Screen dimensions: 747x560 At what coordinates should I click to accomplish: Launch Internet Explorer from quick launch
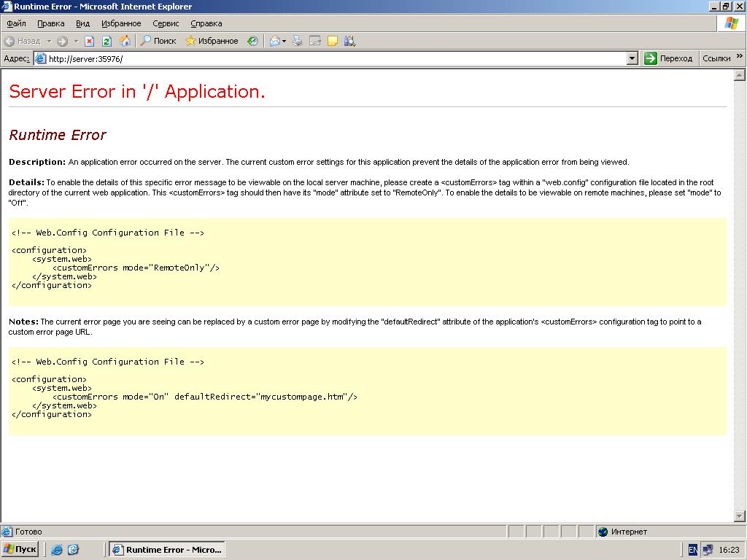(57, 550)
